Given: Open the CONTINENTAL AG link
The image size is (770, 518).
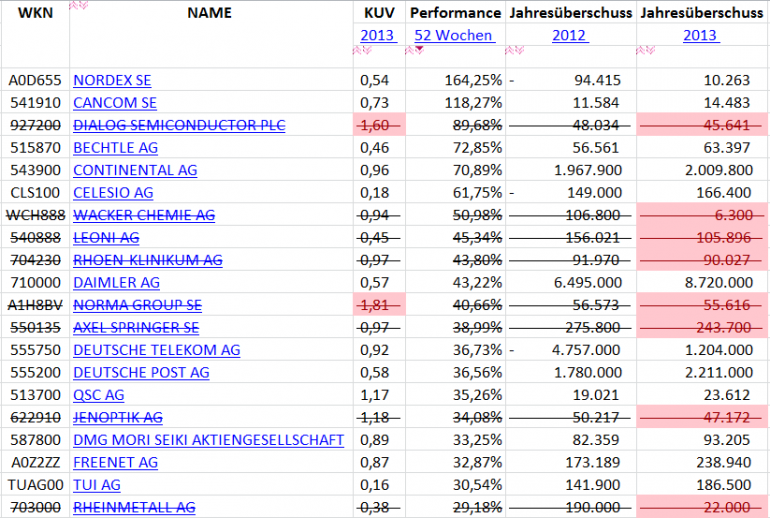Looking at the screenshot, I should tap(135, 170).
